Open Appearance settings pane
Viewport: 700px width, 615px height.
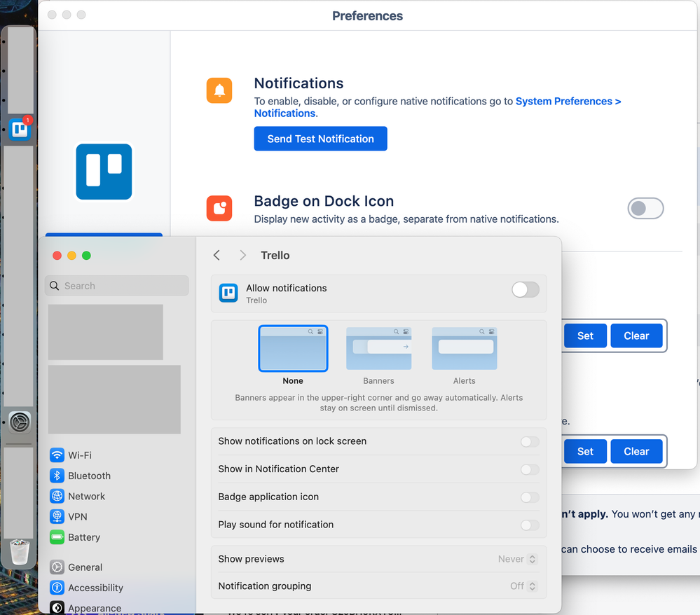[x=95, y=608]
